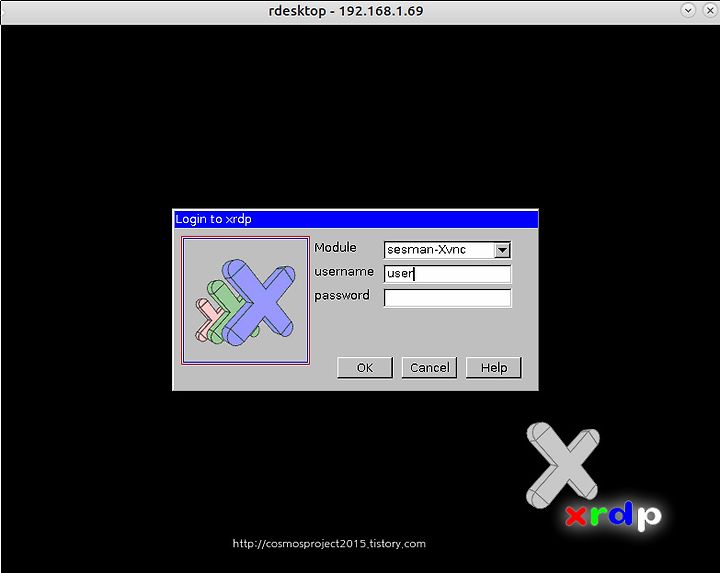Open the Module dropdown arrow
This screenshot has height=573, width=720.
tap(502, 250)
